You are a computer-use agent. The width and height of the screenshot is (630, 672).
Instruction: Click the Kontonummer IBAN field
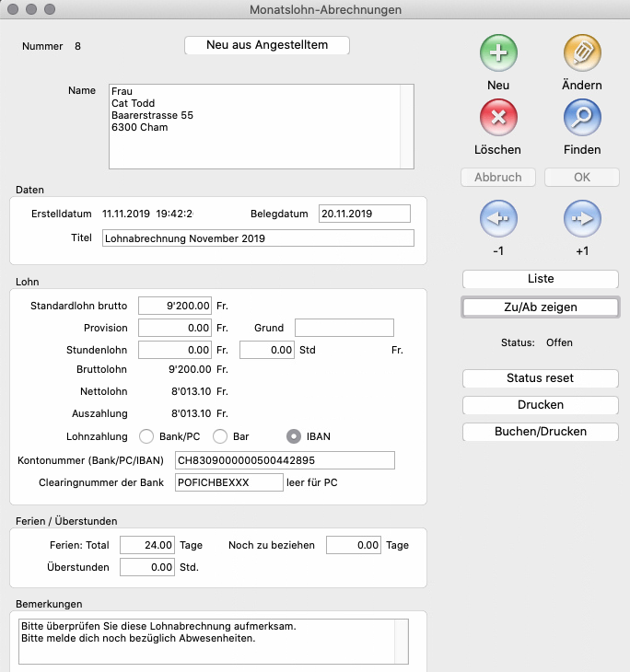coord(285,460)
